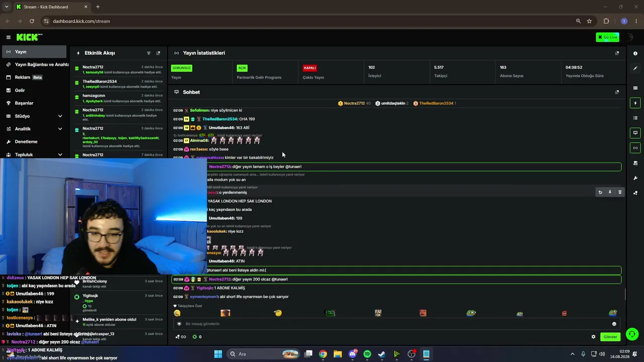Pop out the Yayın İstatistikleri panel
Image resolution: width=644 pixels, height=362 pixels.
click(617, 53)
